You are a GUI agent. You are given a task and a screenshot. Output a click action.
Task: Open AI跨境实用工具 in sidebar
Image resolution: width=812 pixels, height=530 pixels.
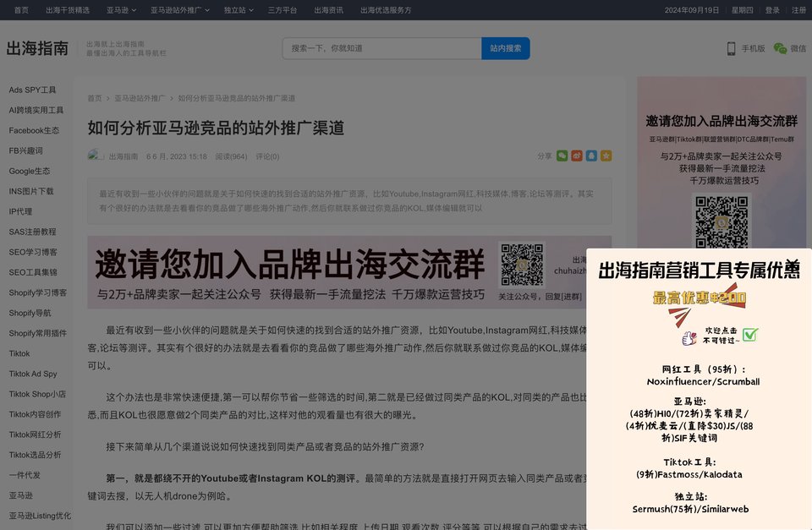tap(36, 110)
